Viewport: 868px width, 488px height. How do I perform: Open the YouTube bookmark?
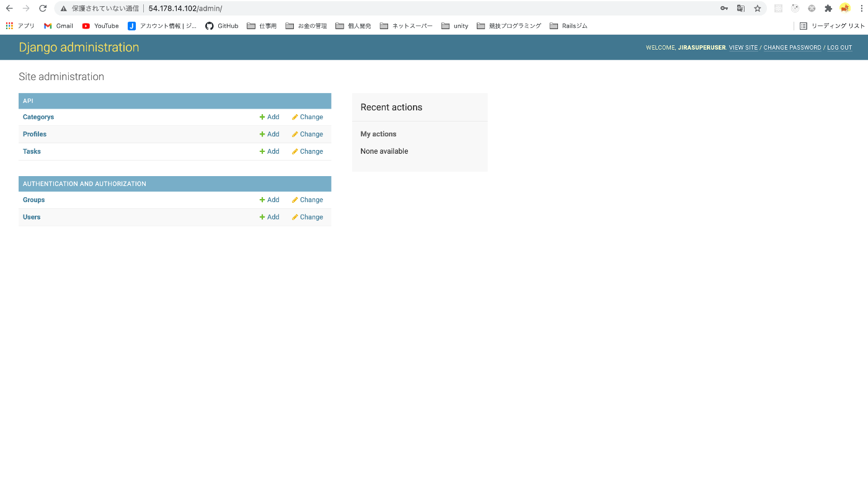pyautogui.click(x=100, y=26)
